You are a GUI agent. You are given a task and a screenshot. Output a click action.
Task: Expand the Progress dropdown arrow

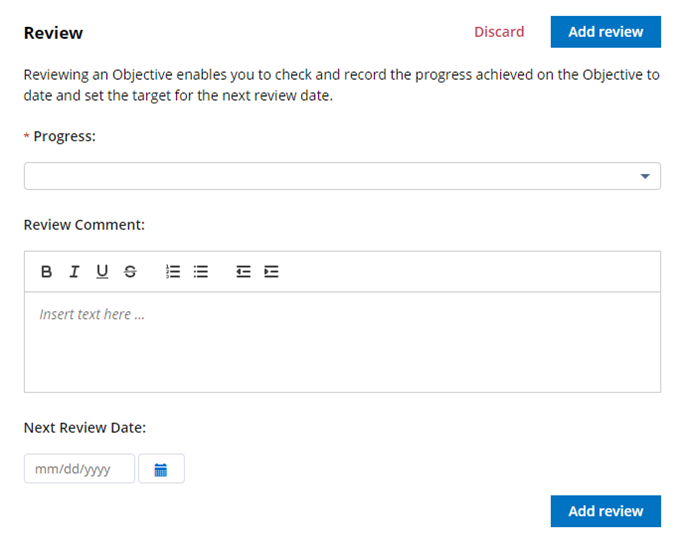point(645,177)
